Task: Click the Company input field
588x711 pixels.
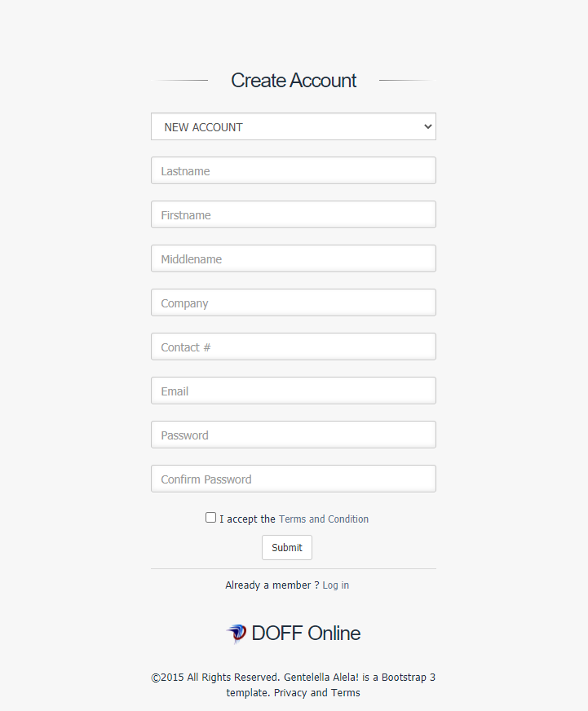Action: [293, 303]
